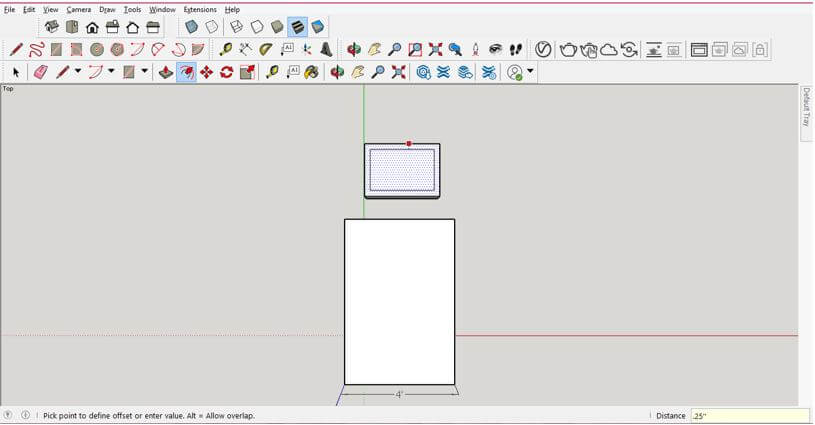Expand the Rectangle shapes dropdown arrow
Screen dimensions: 815x425
(x=144, y=71)
